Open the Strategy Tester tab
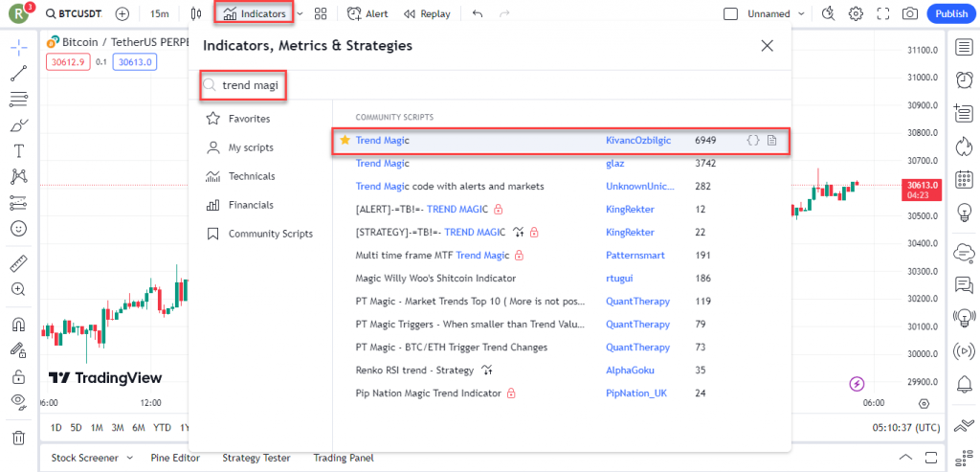The height and width of the screenshot is (472, 980). pos(258,458)
